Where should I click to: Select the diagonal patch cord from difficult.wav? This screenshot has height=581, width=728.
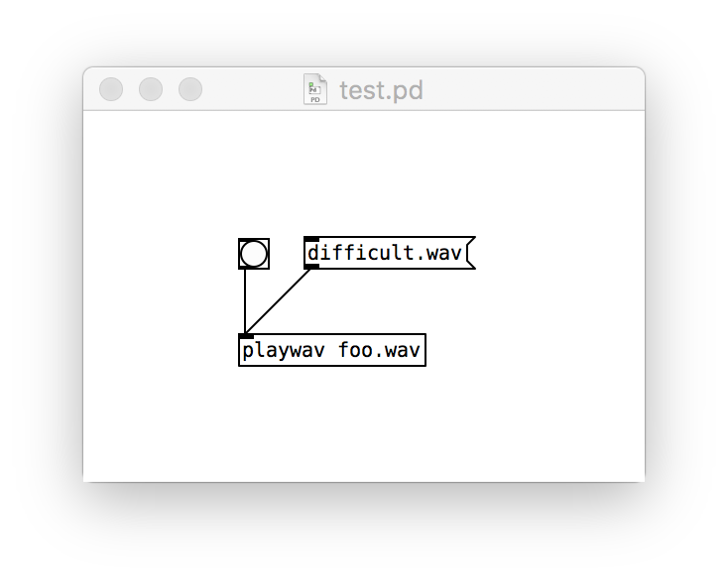click(279, 300)
